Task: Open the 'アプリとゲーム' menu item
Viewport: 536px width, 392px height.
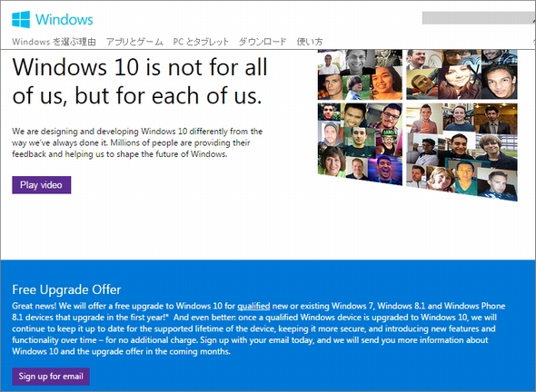Action: pyautogui.click(x=134, y=42)
